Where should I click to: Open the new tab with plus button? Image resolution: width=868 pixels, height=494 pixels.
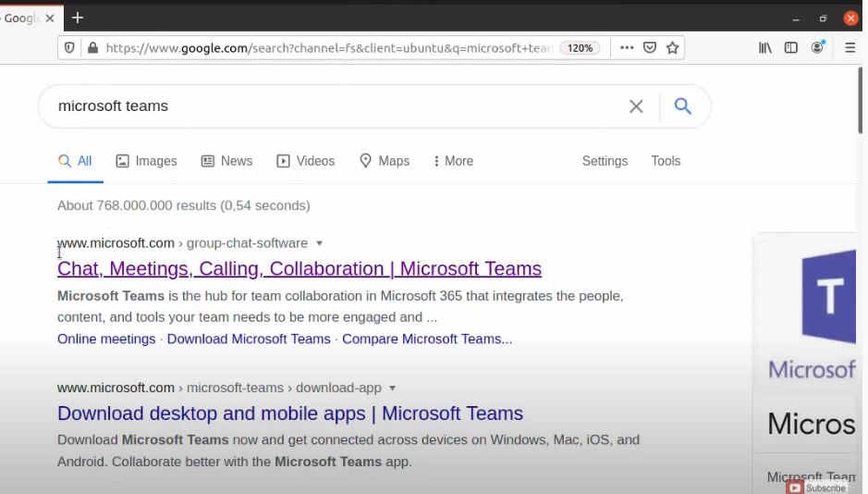(x=78, y=18)
